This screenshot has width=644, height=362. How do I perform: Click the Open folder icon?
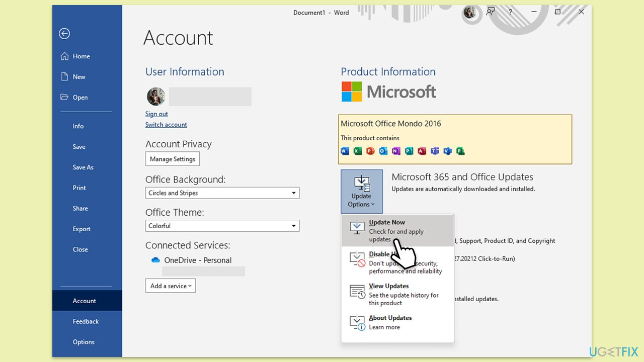(x=64, y=98)
